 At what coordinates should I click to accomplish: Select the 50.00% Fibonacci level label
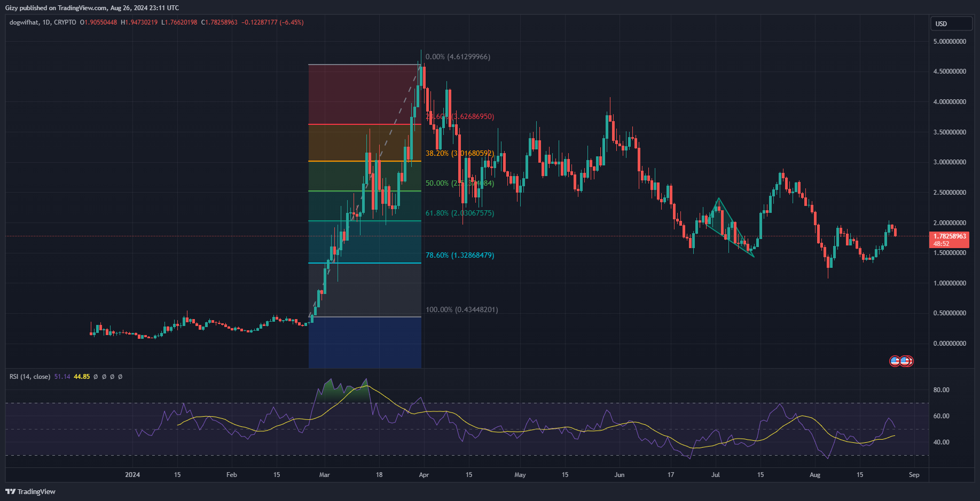click(459, 183)
